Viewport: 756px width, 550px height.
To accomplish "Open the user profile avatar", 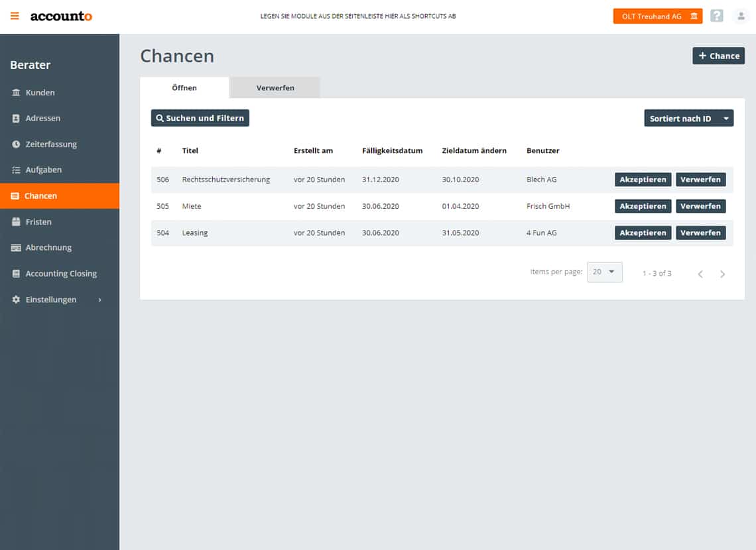I will [741, 16].
